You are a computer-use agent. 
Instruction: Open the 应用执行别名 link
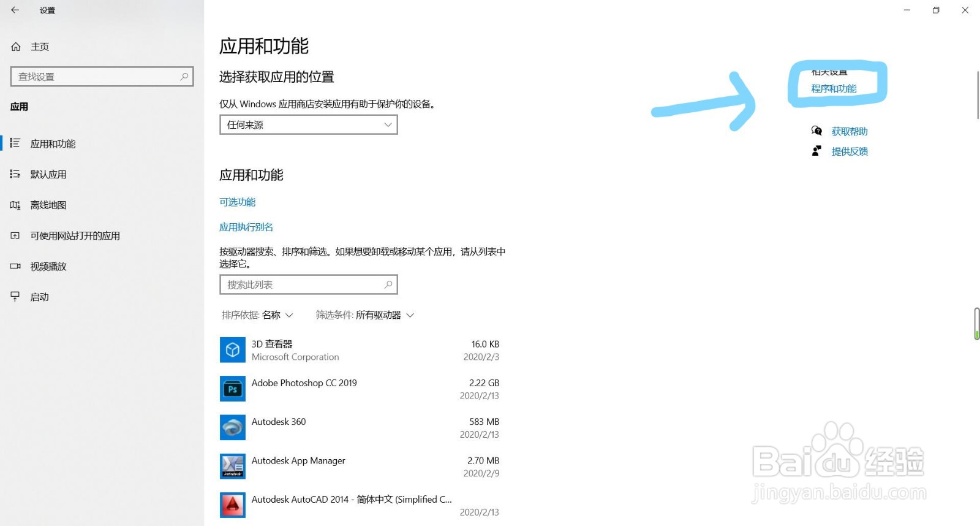click(246, 227)
